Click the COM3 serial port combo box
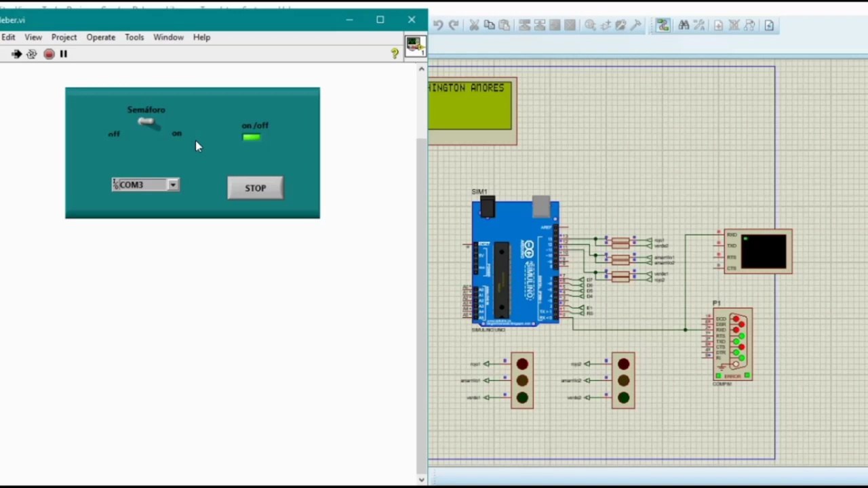Image resolution: width=868 pixels, height=488 pixels. pos(146,184)
